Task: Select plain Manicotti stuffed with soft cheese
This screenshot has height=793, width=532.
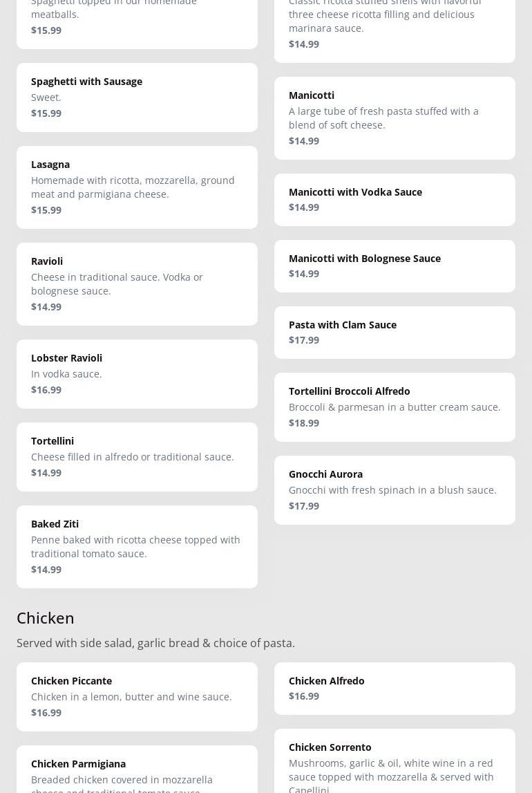Action: [395, 118]
